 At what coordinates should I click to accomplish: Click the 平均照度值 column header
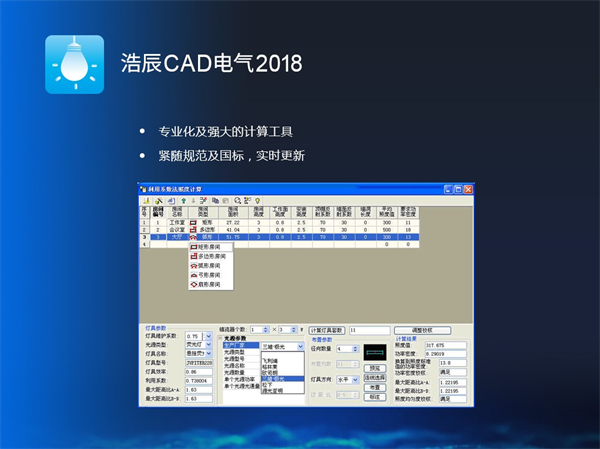pyautogui.click(x=387, y=212)
